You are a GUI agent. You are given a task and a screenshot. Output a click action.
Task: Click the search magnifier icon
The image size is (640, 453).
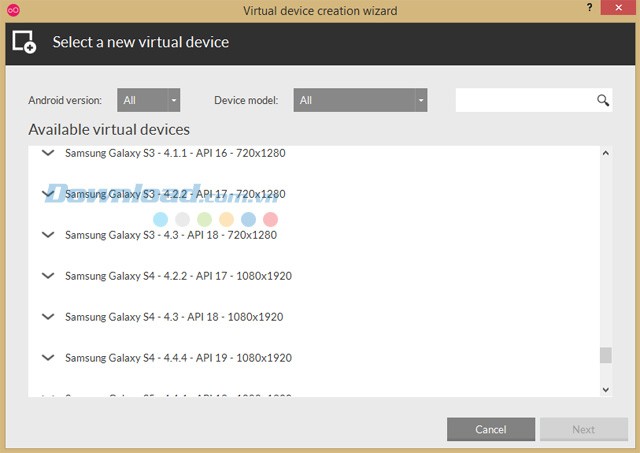[603, 100]
